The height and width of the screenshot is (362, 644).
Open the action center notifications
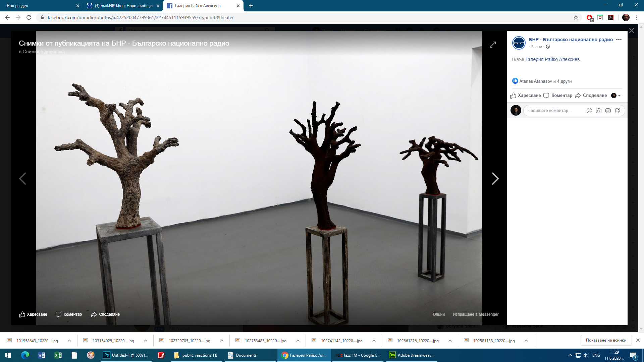(633, 355)
